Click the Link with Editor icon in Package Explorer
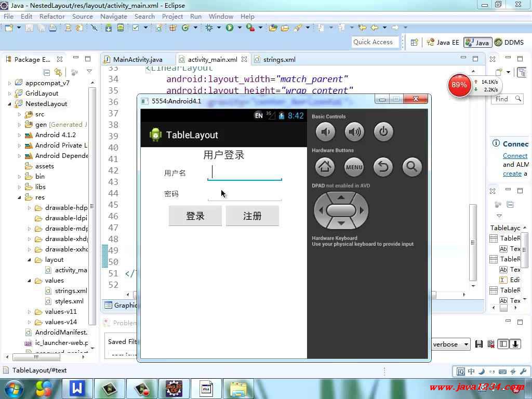The image size is (532, 399). 58,72
